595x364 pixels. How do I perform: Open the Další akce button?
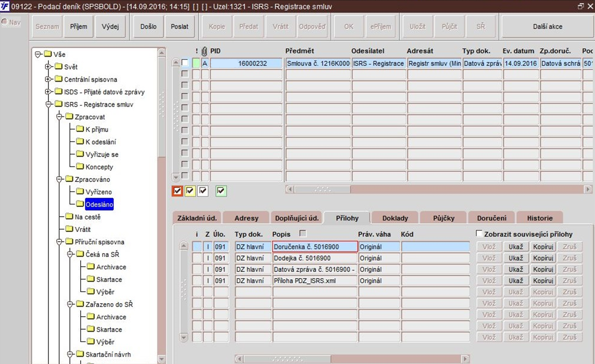pyautogui.click(x=547, y=27)
